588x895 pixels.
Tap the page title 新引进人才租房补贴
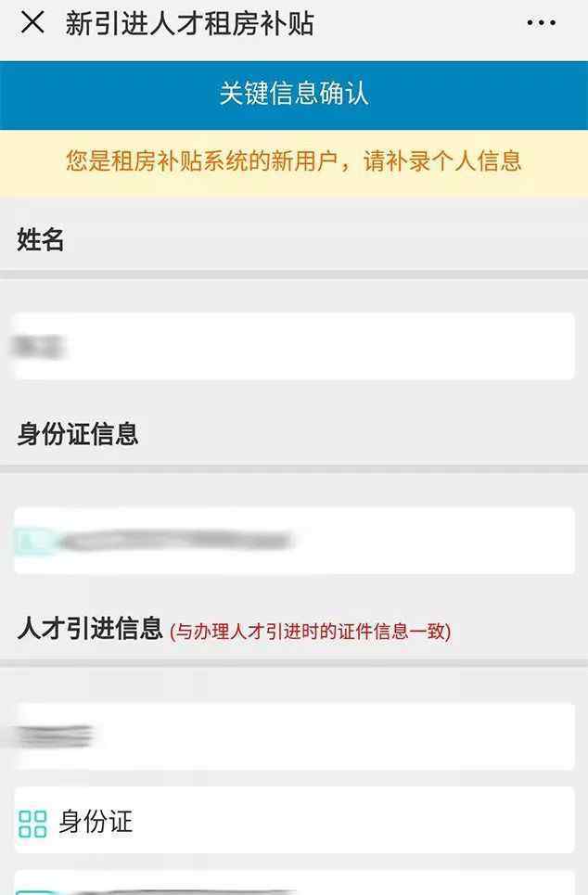pyautogui.click(x=189, y=24)
